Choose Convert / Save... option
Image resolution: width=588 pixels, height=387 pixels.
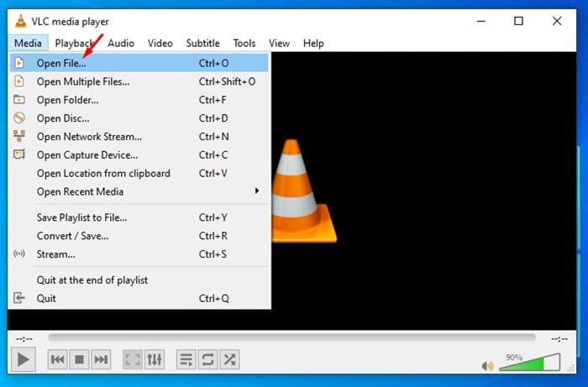[x=72, y=236]
